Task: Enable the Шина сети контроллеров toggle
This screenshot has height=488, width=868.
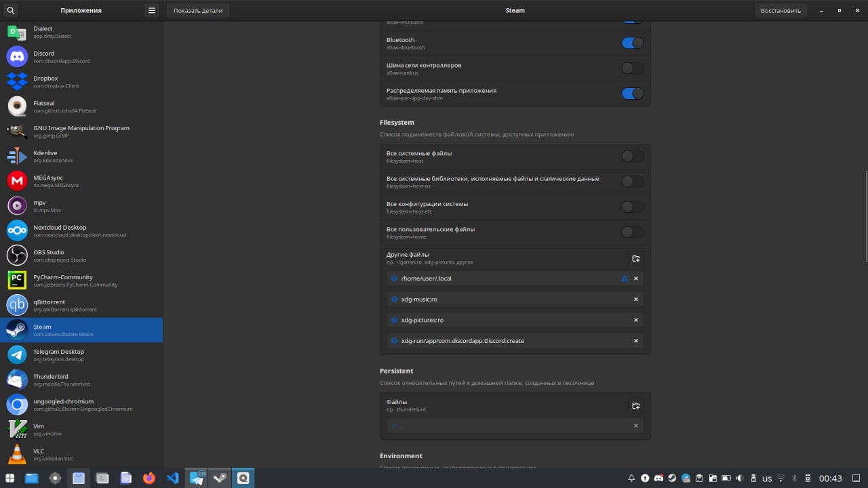Action: pyautogui.click(x=632, y=68)
